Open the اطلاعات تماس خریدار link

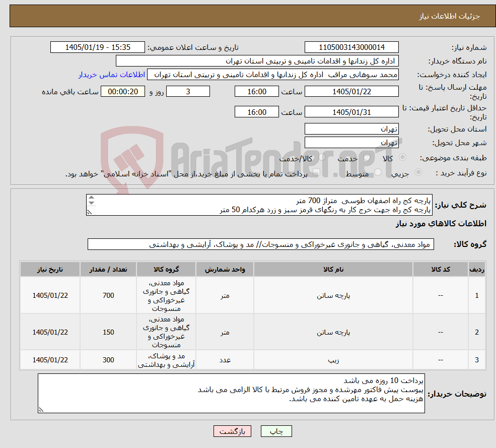(x=112, y=75)
